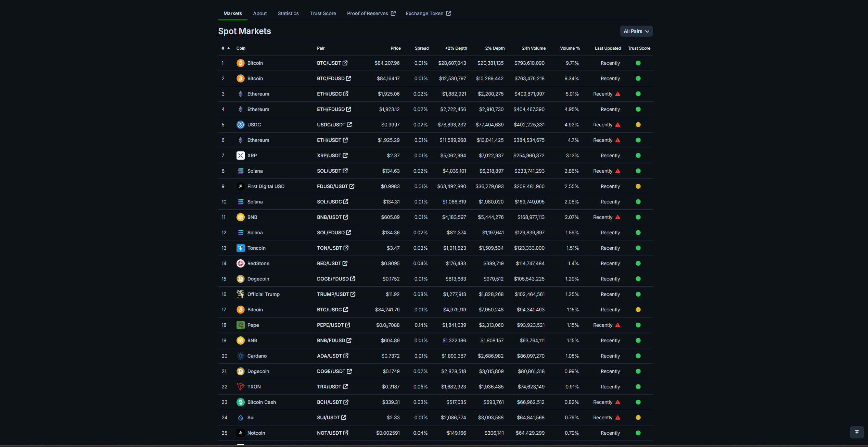Switch to the Statistics tab
Image resolution: width=868 pixels, height=447 pixels.
pyautogui.click(x=288, y=13)
